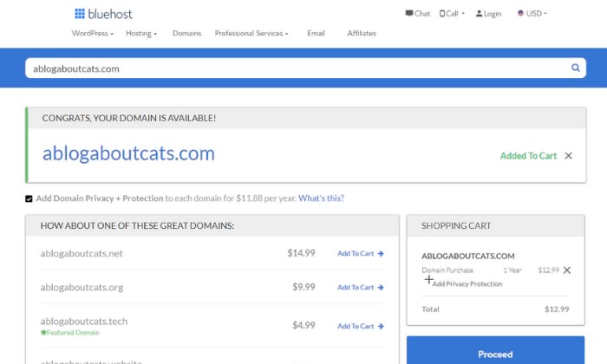Toggle Add Domain Privacy + Protection checkbox
This screenshot has height=364, width=607.
click(29, 198)
